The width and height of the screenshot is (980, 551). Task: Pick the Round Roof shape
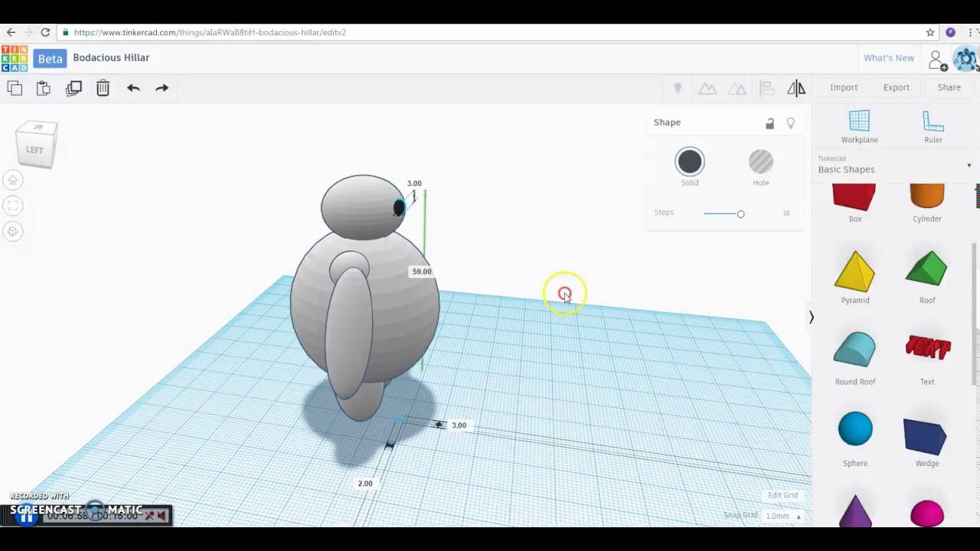[x=855, y=350]
